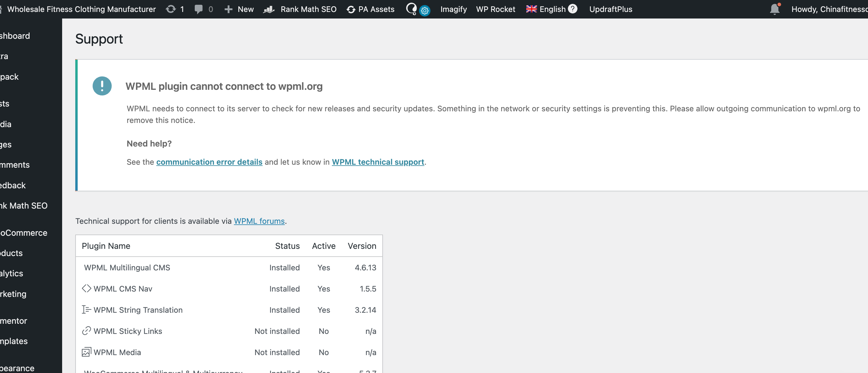The height and width of the screenshot is (373, 868).
Task: Click the UK flag language icon
Action: [x=531, y=9]
